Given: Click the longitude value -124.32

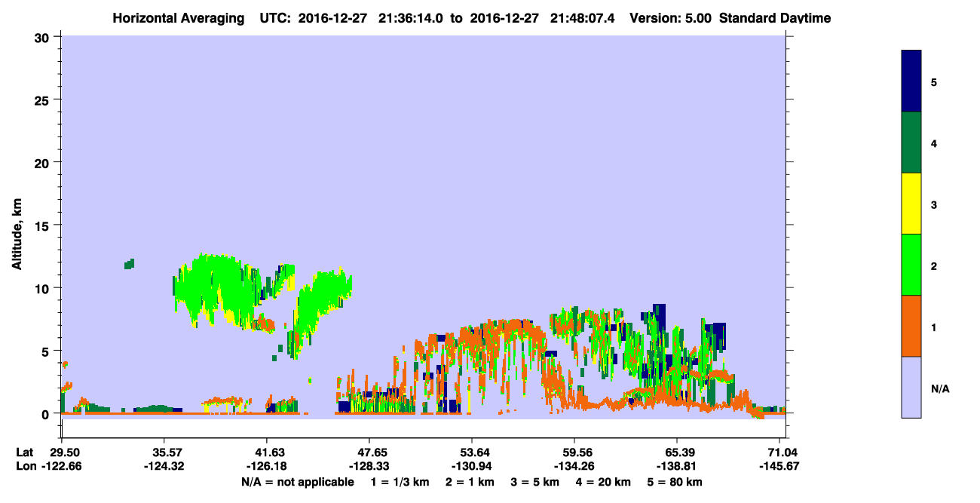Looking at the screenshot, I should point(164,467).
